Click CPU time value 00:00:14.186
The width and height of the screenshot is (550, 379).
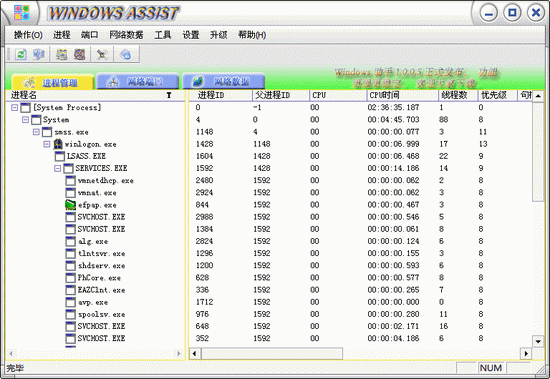pyautogui.click(x=393, y=168)
